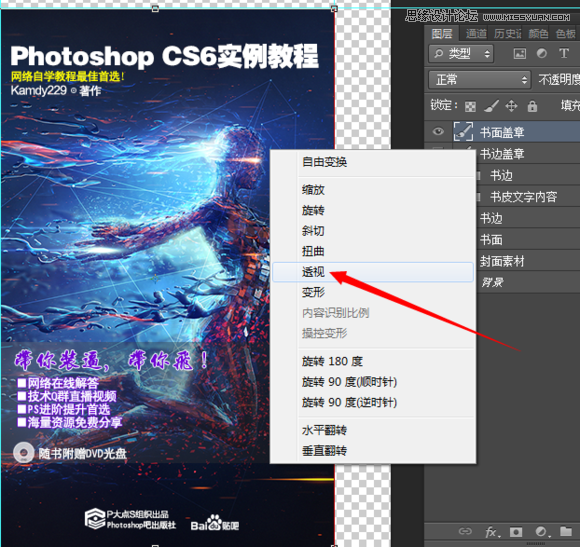Image resolution: width=580 pixels, height=547 pixels.
Task: Click P大点S组织出品 logo on cover
Action: point(130,519)
